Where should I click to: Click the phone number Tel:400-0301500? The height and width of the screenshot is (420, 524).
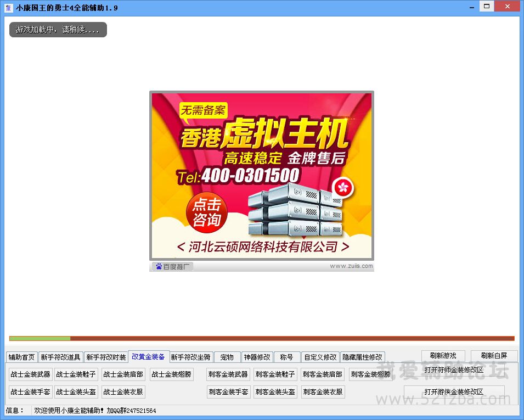tap(238, 176)
